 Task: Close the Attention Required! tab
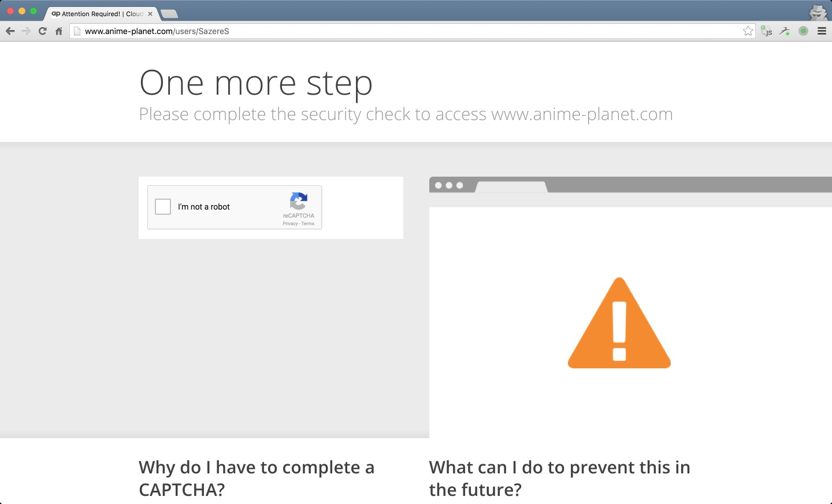(150, 14)
